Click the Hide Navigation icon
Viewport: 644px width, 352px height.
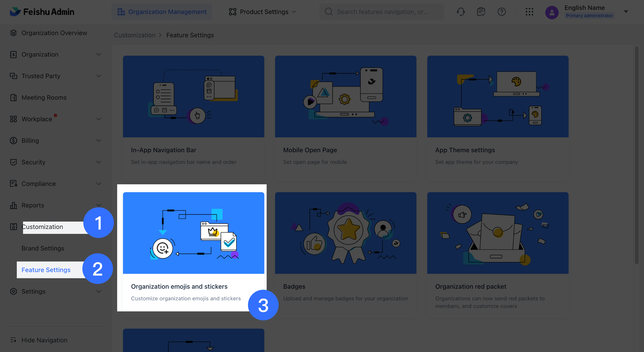point(13,340)
